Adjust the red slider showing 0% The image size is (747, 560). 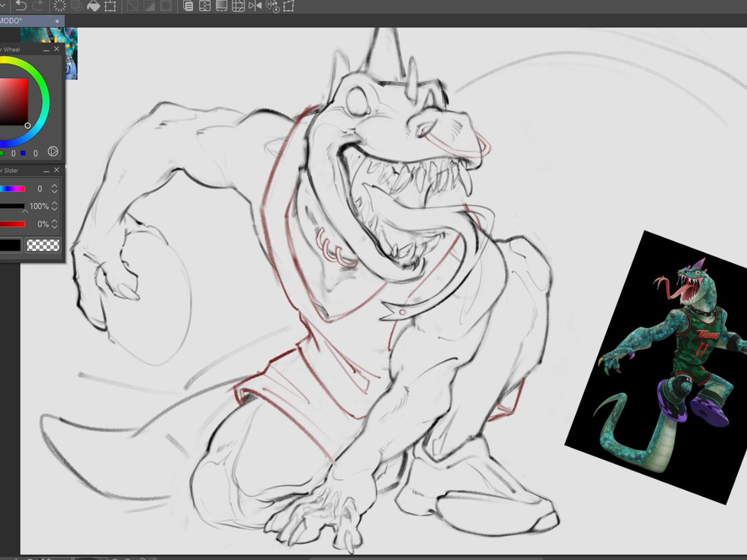pos(12,224)
